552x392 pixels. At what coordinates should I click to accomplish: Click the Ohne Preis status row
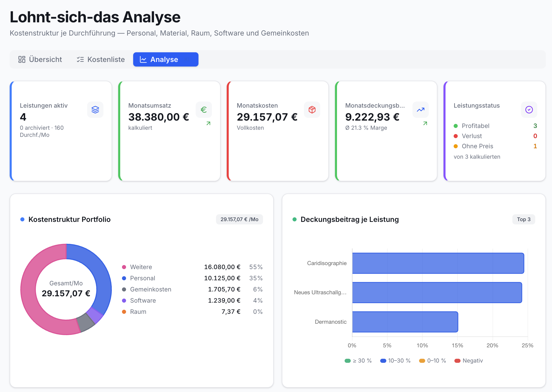(x=495, y=146)
